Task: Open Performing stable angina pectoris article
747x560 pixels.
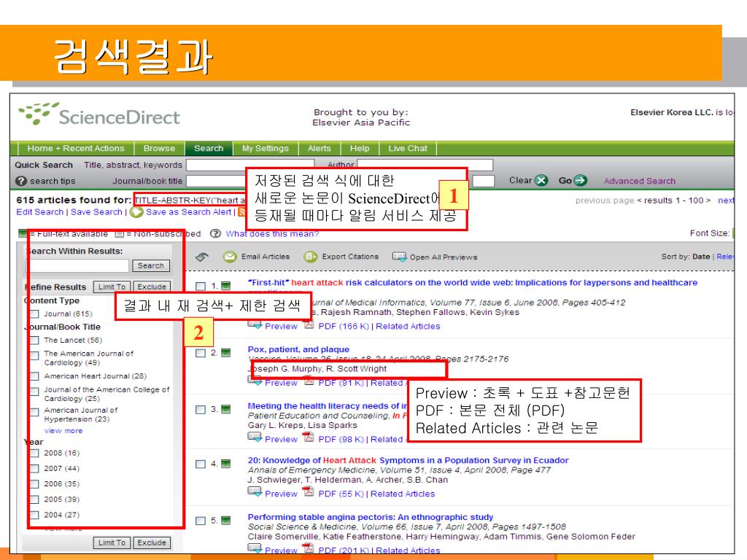Action: click(370, 517)
